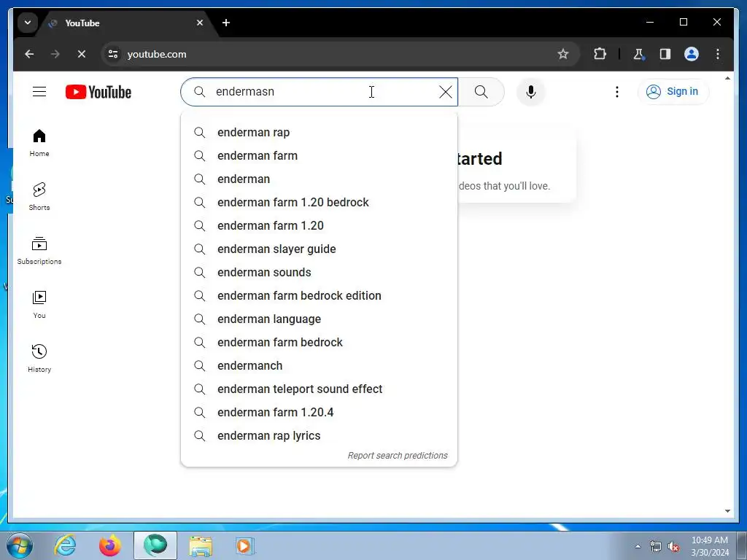The height and width of the screenshot is (560, 747).
Task: Bookmark this page with star icon
Action: tap(563, 54)
